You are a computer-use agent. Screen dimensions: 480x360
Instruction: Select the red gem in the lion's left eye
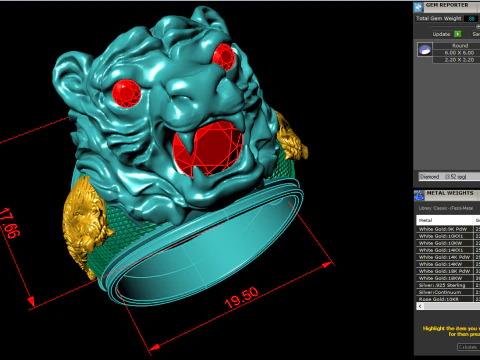click(126, 94)
